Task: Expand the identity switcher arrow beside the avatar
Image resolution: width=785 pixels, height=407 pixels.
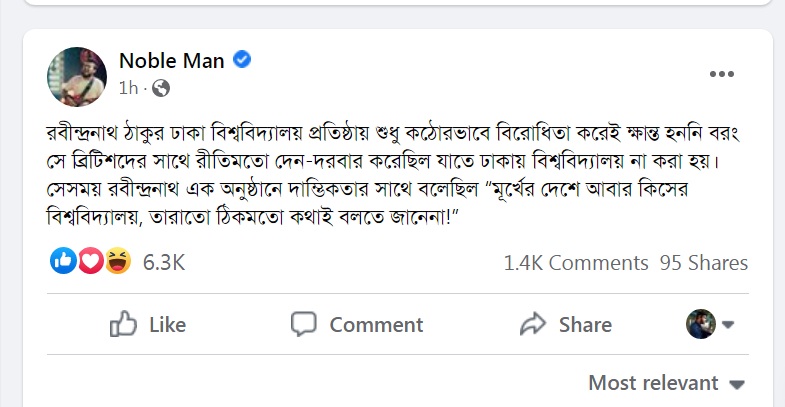Action: pos(728,324)
